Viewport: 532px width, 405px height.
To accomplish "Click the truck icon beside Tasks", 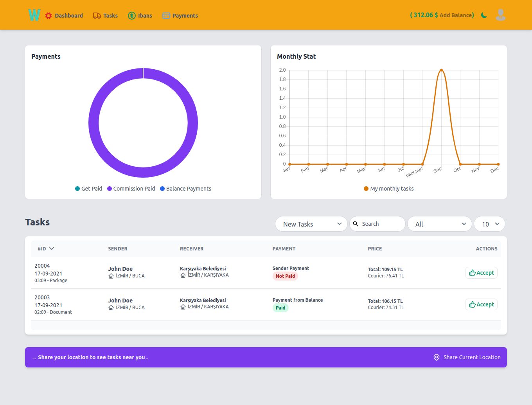I will 97,16.
